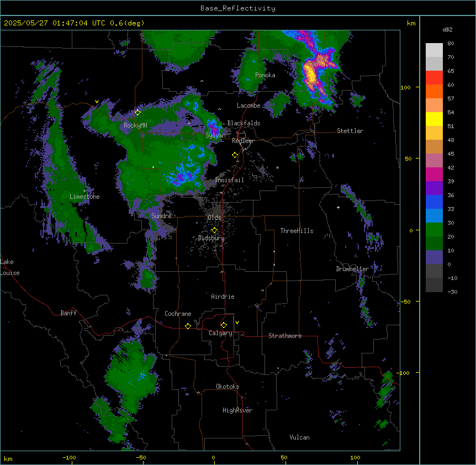The width and height of the screenshot is (476, 465).
Task: Click the yellow diamond marker above Calgary label
Action: tap(224, 325)
